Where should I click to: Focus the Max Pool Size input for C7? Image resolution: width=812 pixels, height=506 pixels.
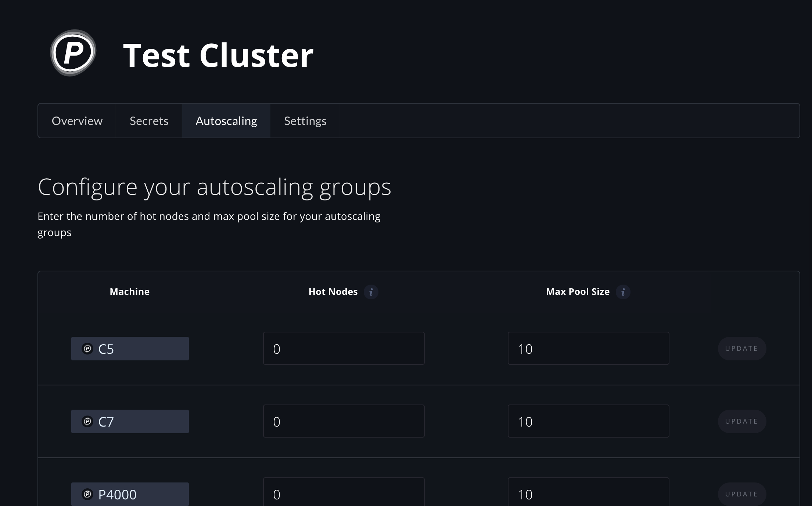pyautogui.click(x=589, y=421)
